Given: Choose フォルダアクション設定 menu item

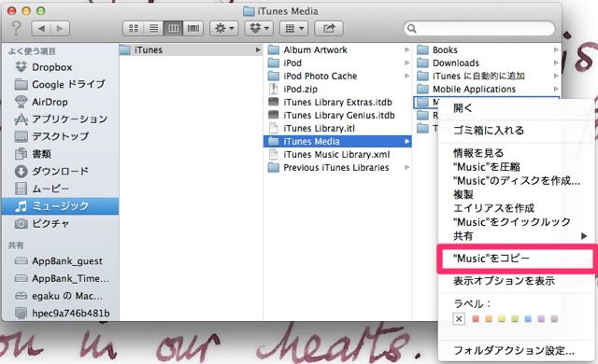Looking at the screenshot, I should click(x=517, y=350).
